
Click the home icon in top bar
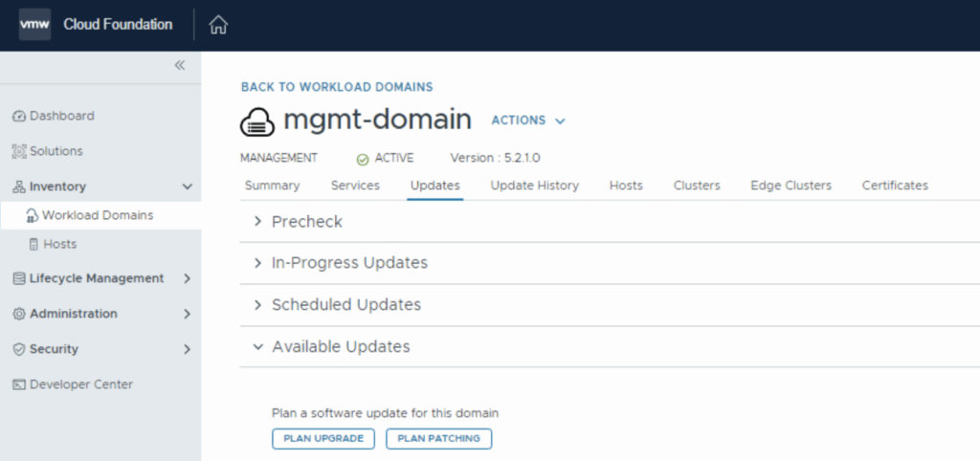tap(218, 25)
